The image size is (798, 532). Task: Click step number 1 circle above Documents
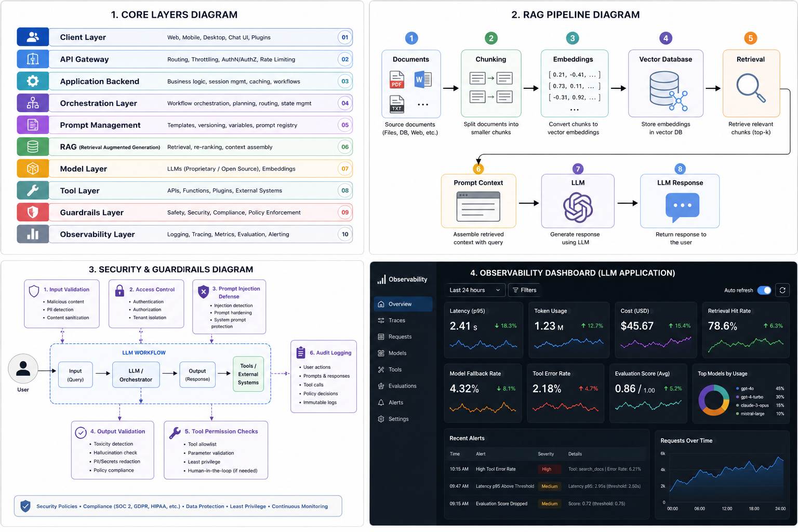coord(411,38)
